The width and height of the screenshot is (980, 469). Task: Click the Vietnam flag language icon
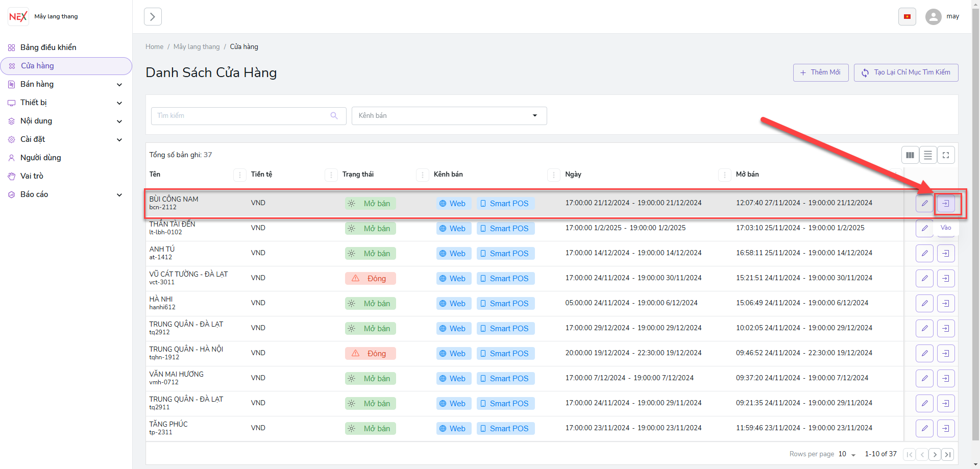click(x=907, y=17)
